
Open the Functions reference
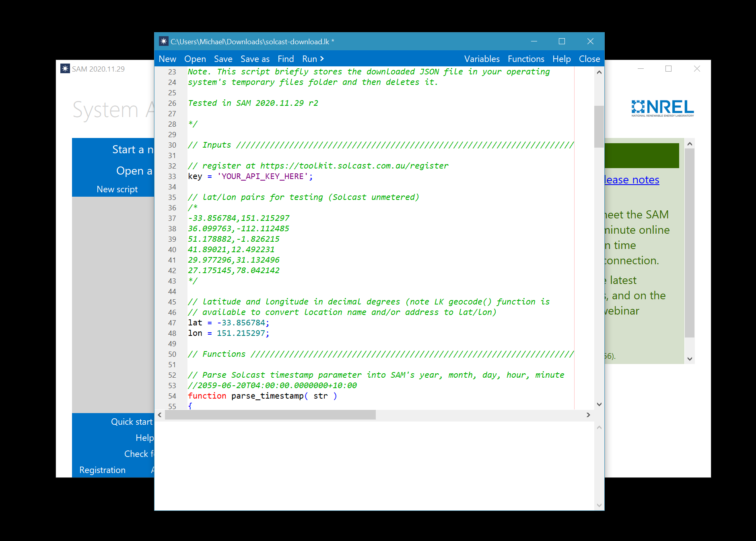[526, 59]
